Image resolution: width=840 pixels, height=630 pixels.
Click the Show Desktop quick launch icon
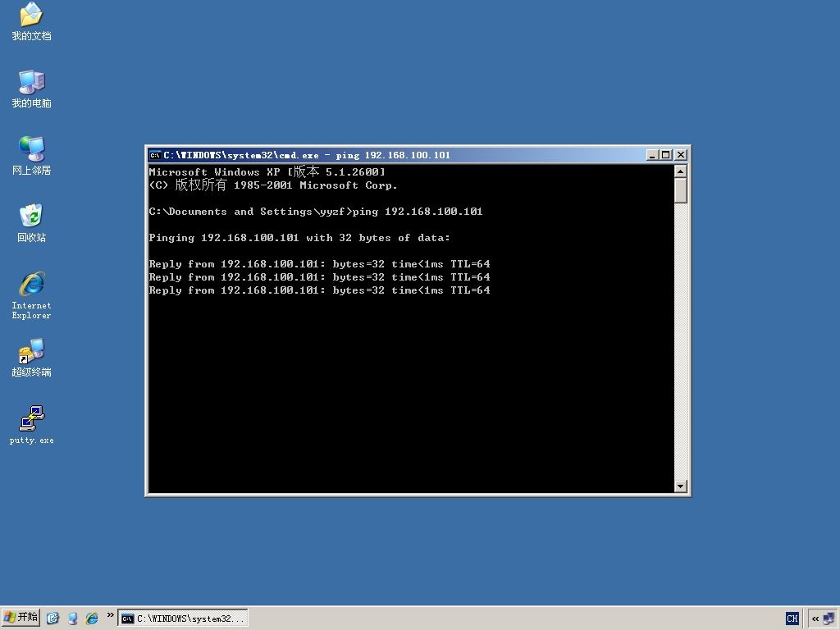pyautogui.click(x=72, y=619)
